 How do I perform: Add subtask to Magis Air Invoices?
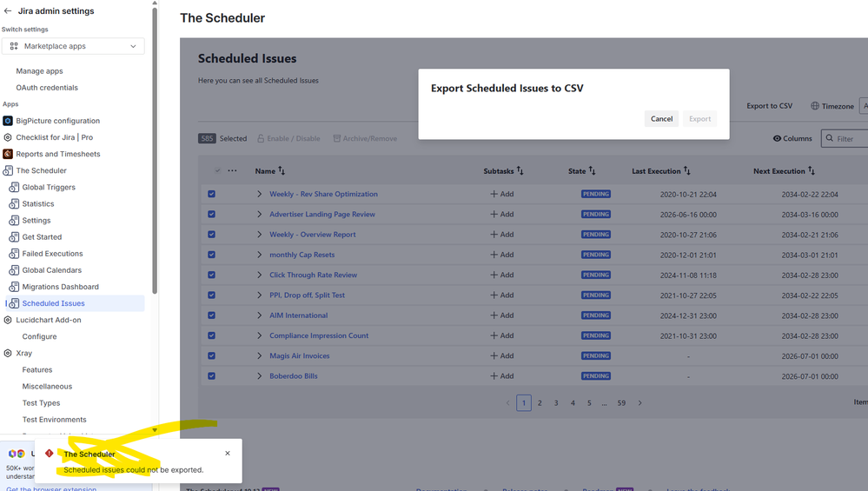click(501, 355)
